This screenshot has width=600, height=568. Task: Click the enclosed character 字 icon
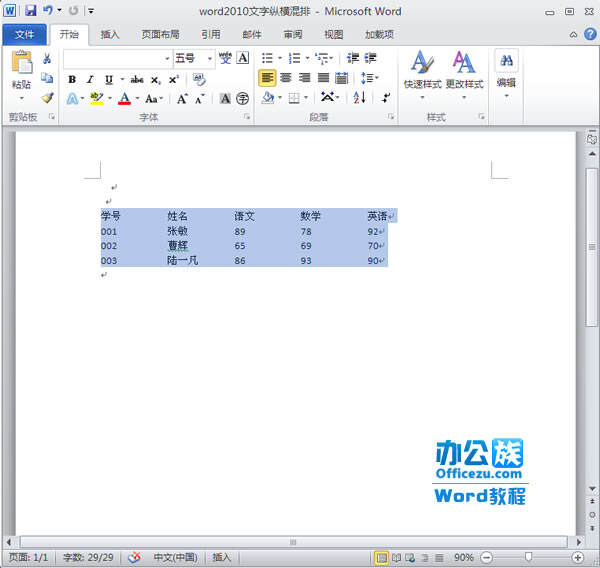tap(242, 99)
